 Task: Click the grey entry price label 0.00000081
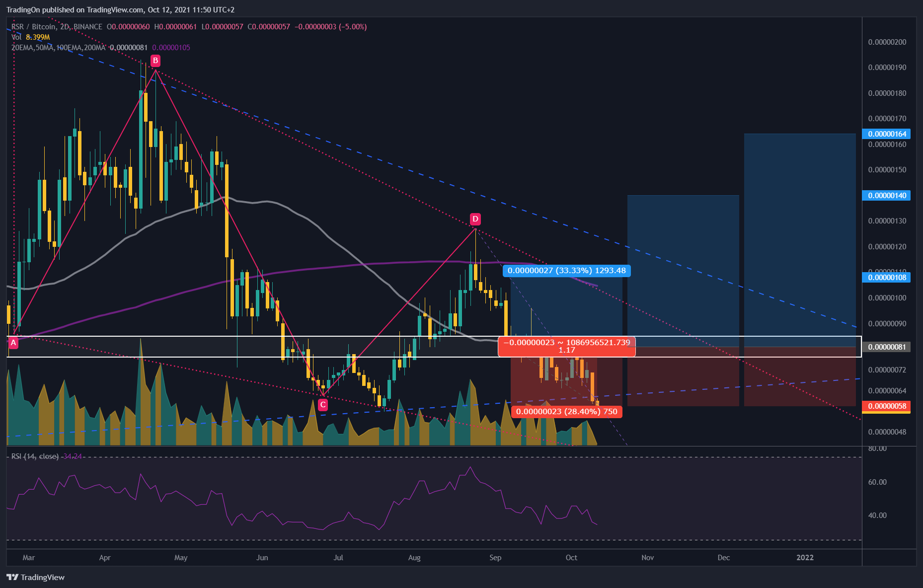[887, 347]
